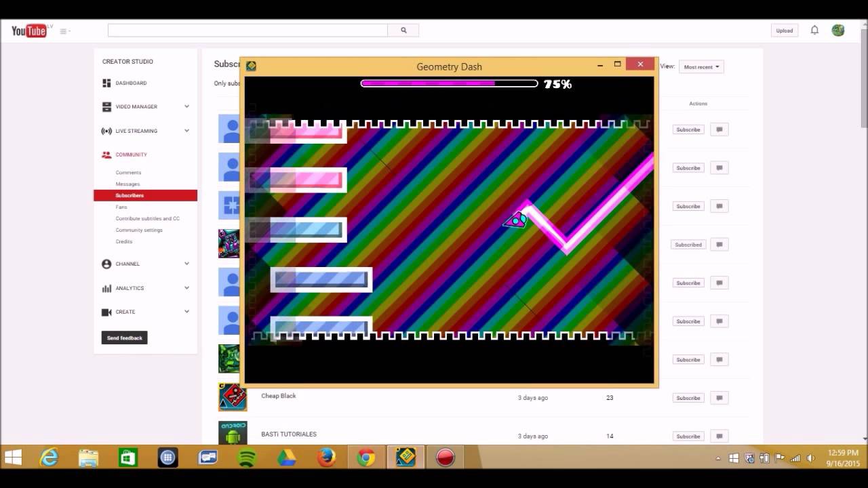Open Community settings
This screenshot has width=868, height=488.
click(x=139, y=230)
